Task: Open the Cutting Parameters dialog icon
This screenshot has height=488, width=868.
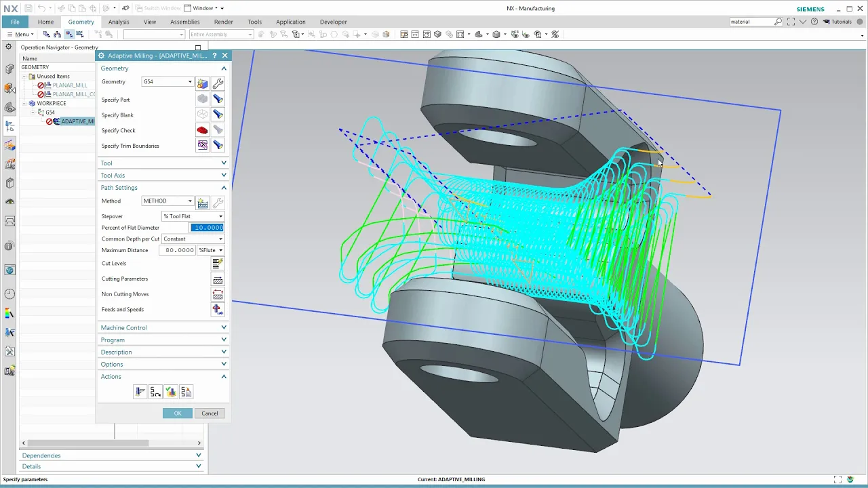Action: click(218, 279)
